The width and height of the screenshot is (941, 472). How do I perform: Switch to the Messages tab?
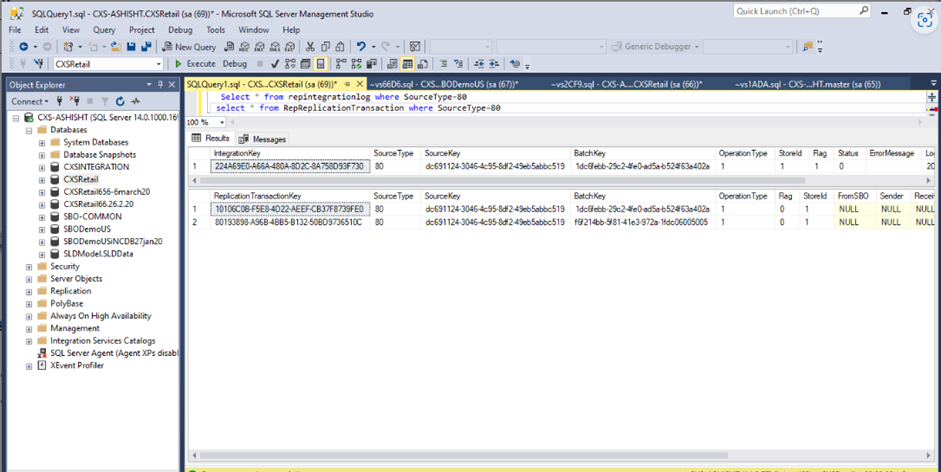(x=262, y=139)
